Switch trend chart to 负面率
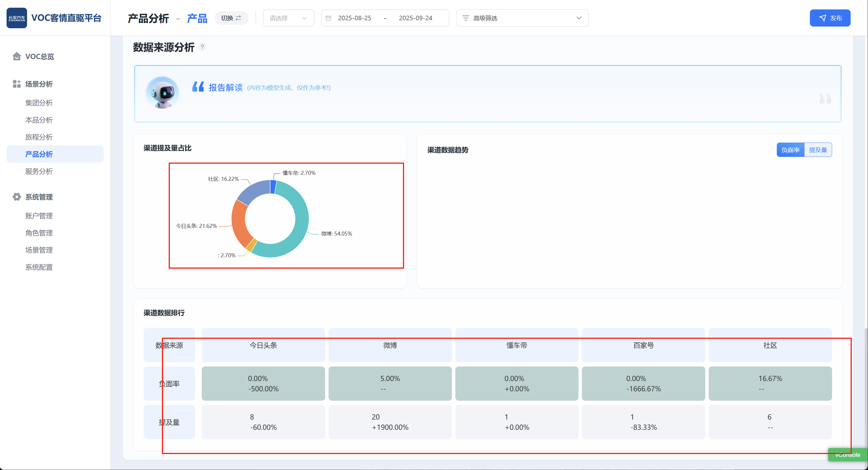This screenshot has width=868, height=470. click(x=790, y=150)
